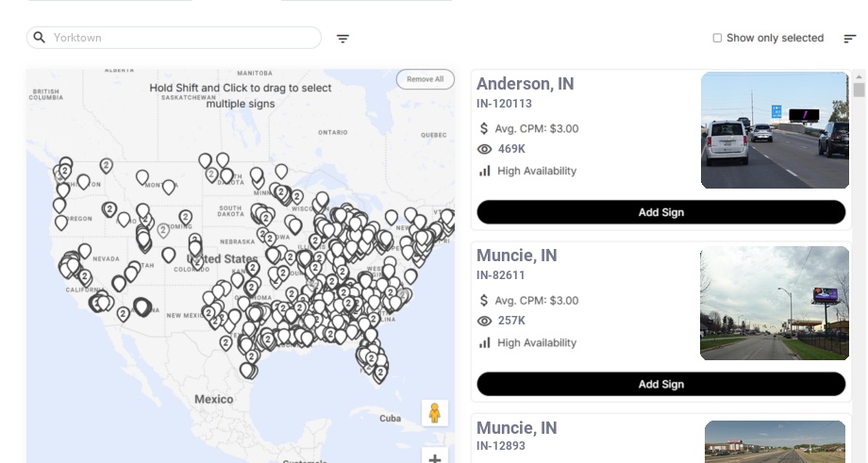Open the Anderson billboard photo thumbnail
This screenshot has width=868, height=463.
775,130
